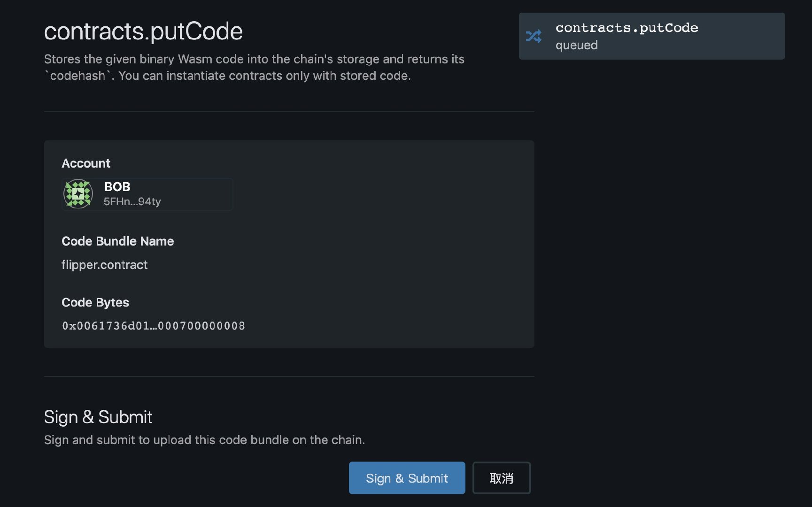This screenshot has width=812, height=507.
Task: Click the Sign & Submit section heading
Action: click(x=98, y=417)
